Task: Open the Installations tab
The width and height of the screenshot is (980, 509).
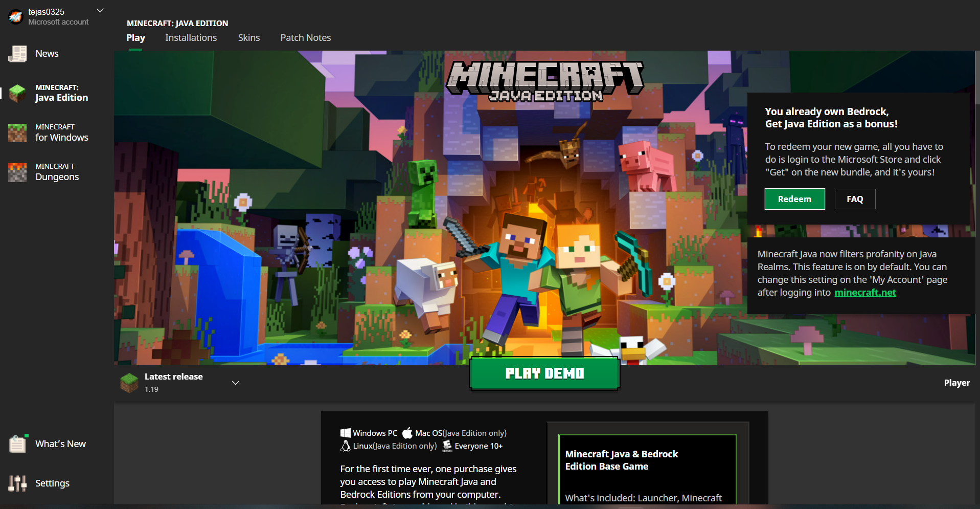Action: point(191,38)
